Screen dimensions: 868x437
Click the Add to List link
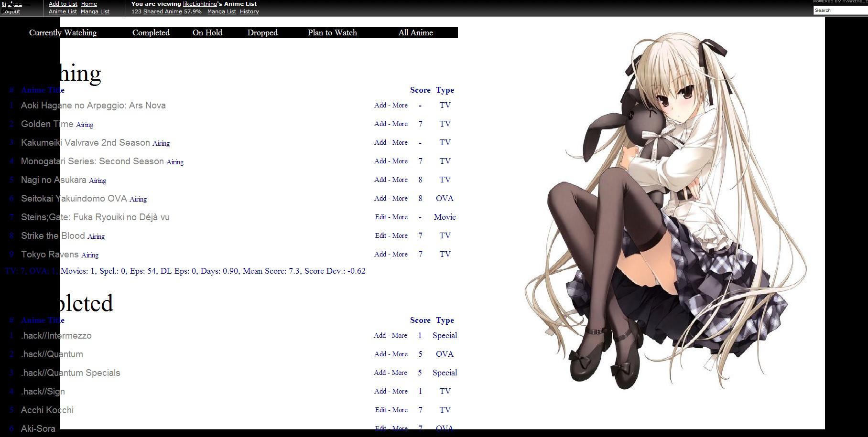click(x=63, y=4)
